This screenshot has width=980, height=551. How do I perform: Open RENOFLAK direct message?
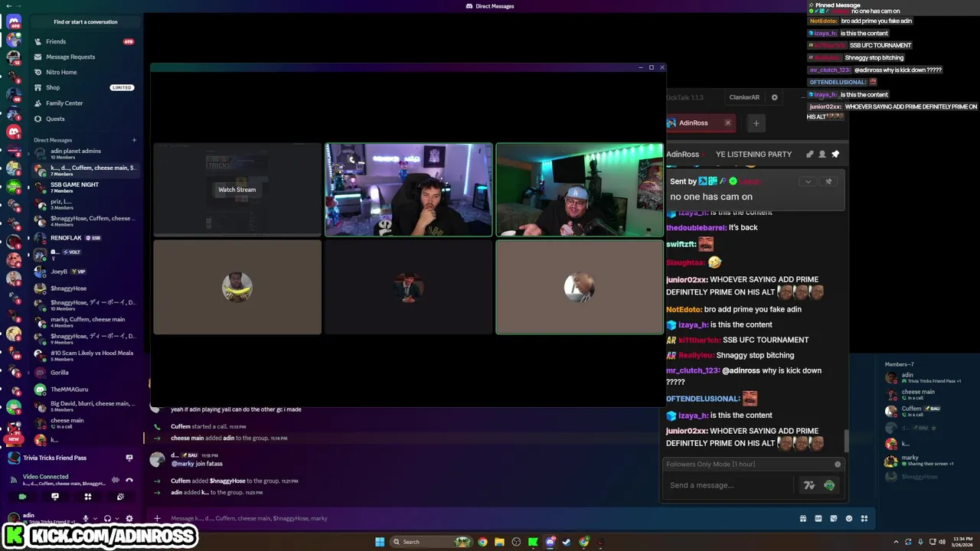click(86, 238)
